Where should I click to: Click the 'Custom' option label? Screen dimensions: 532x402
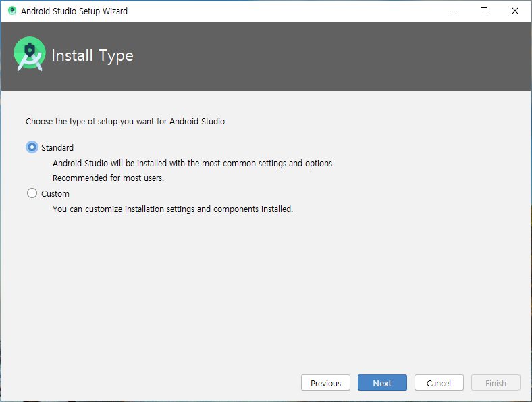(x=55, y=193)
